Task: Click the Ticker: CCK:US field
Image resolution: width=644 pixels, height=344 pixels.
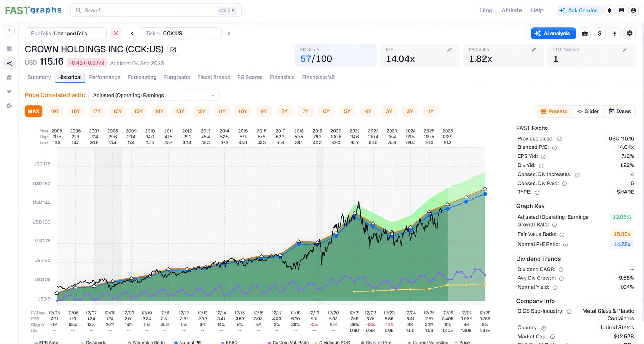Action: tap(180, 33)
